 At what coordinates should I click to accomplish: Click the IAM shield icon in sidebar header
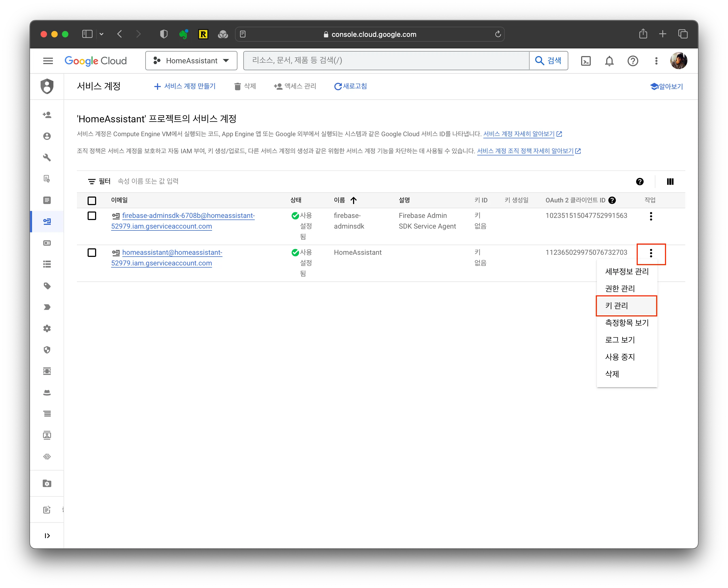[47, 86]
